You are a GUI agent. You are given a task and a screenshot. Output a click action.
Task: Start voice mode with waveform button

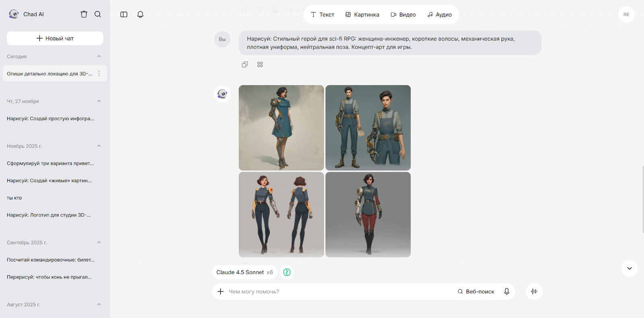(x=534, y=291)
